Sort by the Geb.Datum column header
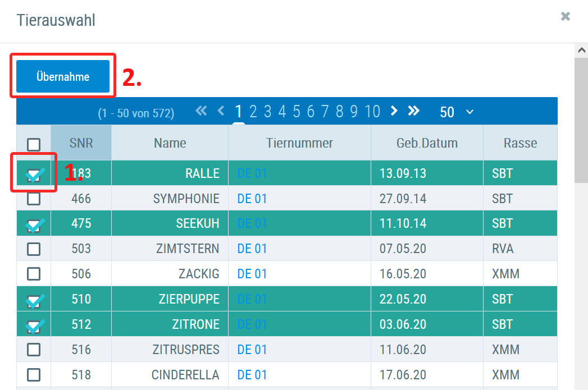The height and width of the screenshot is (390, 588). (x=426, y=143)
